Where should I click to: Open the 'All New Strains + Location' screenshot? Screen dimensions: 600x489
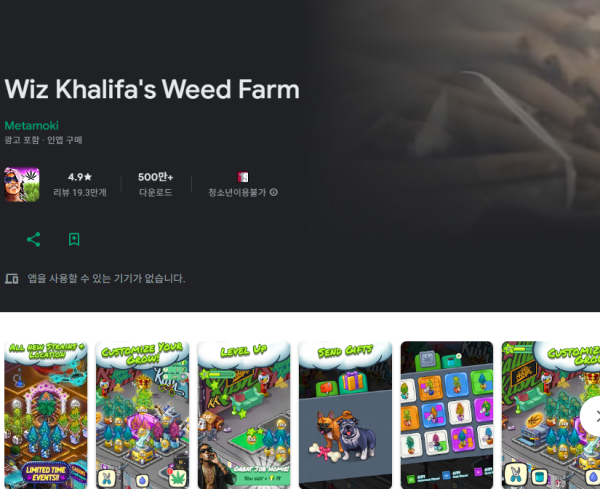click(46, 415)
